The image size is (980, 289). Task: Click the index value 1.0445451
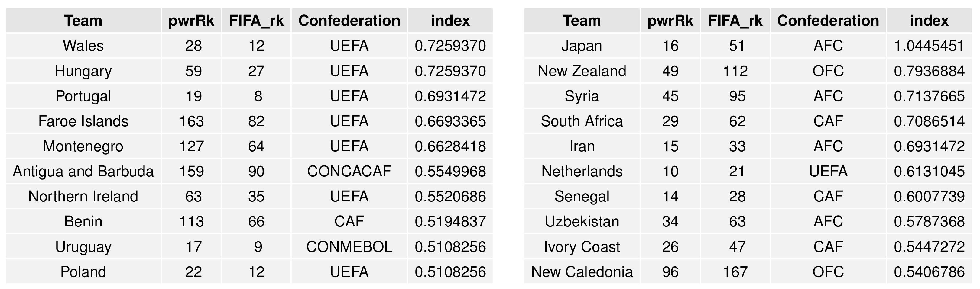tap(929, 46)
